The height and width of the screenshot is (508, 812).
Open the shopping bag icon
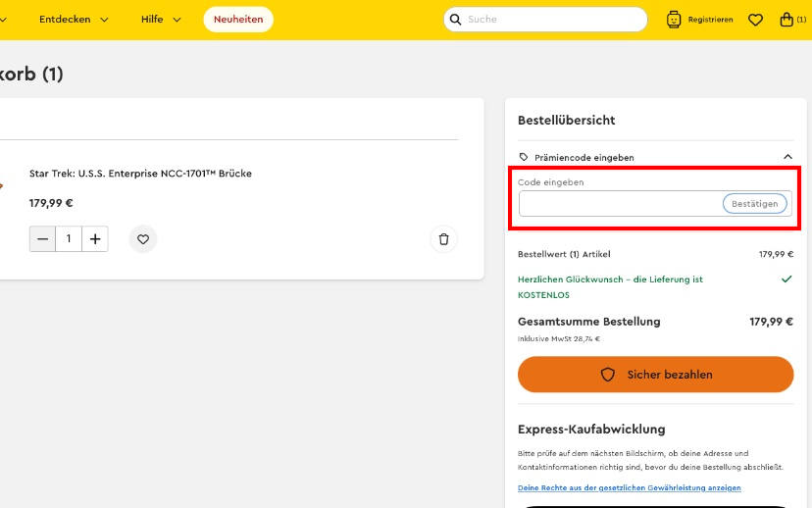787,20
